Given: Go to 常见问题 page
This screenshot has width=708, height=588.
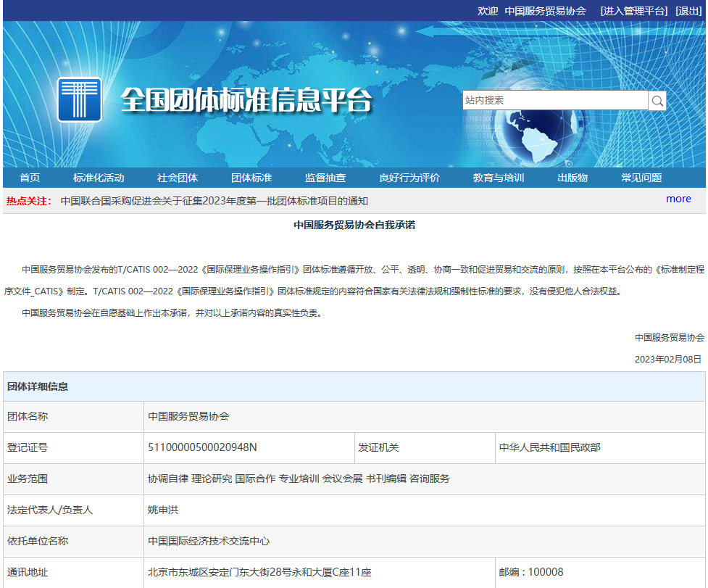Looking at the screenshot, I should click(x=641, y=178).
